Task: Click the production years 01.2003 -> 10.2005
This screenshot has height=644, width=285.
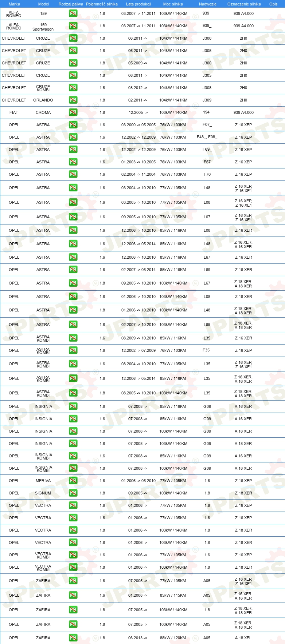Action: click(x=138, y=162)
